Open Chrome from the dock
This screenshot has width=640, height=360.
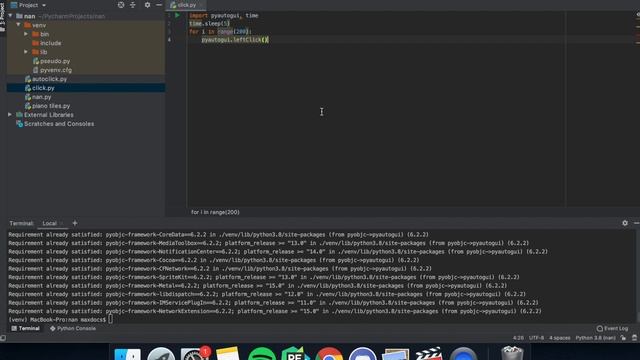pyautogui.click(x=329, y=354)
